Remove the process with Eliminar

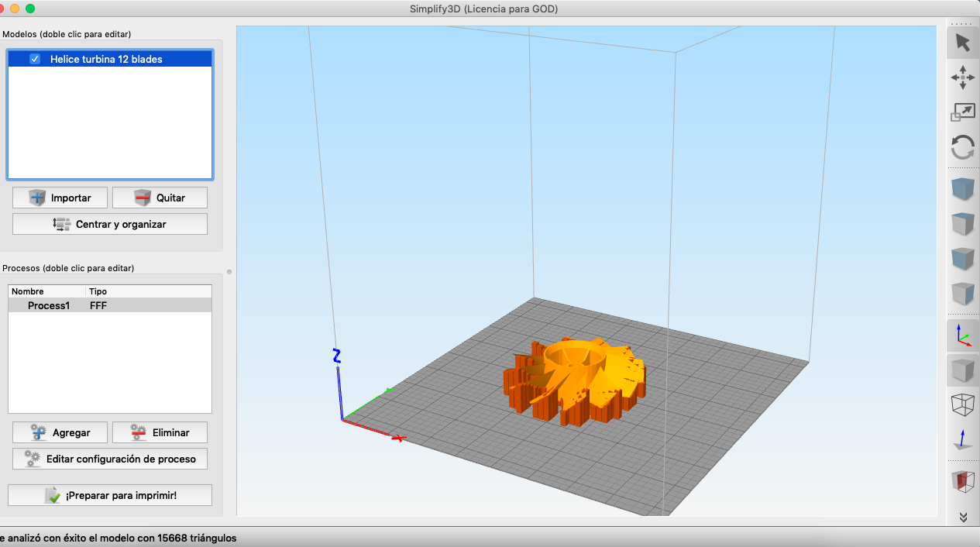(x=160, y=432)
